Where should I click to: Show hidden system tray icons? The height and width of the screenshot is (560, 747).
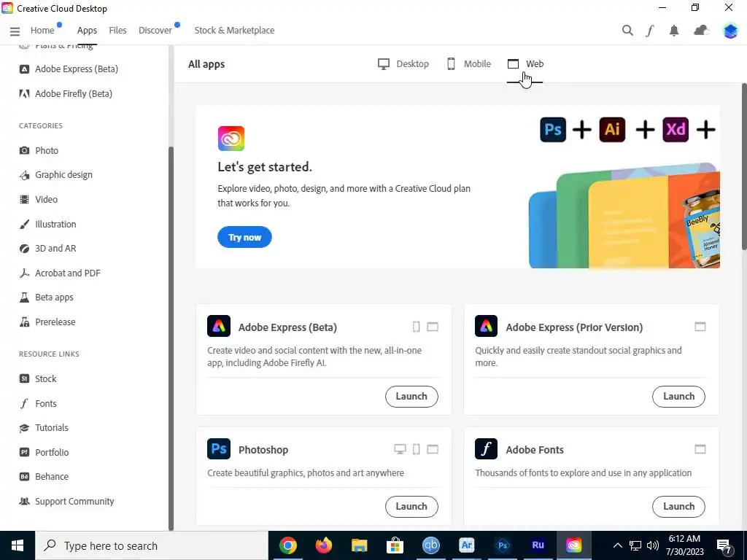coord(617,545)
